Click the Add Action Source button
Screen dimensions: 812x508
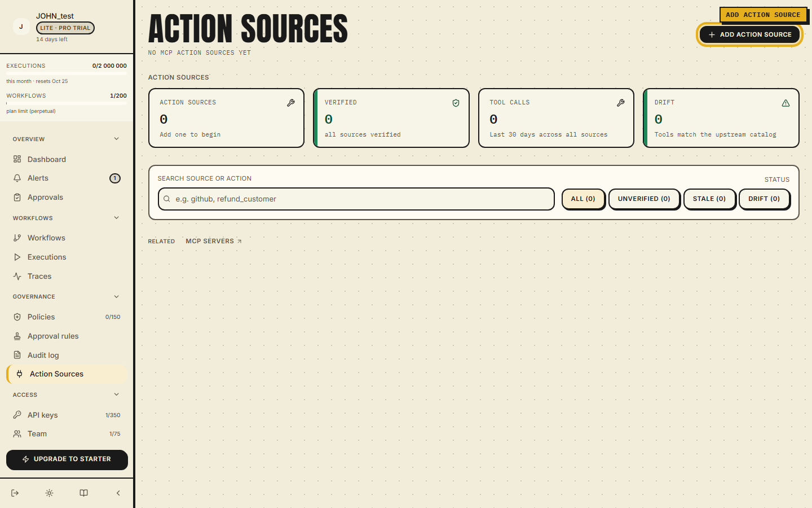point(750,34)
